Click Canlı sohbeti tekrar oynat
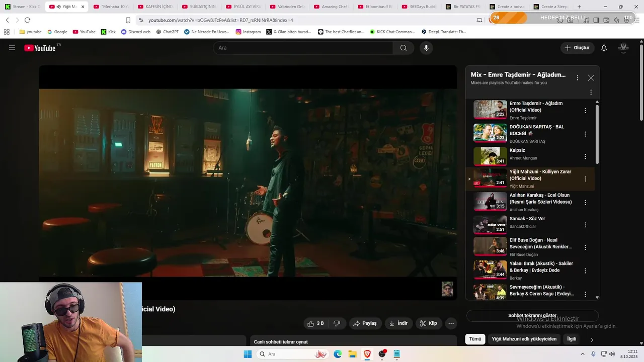This screenshot has height=362, width=644. click(281, 342)
